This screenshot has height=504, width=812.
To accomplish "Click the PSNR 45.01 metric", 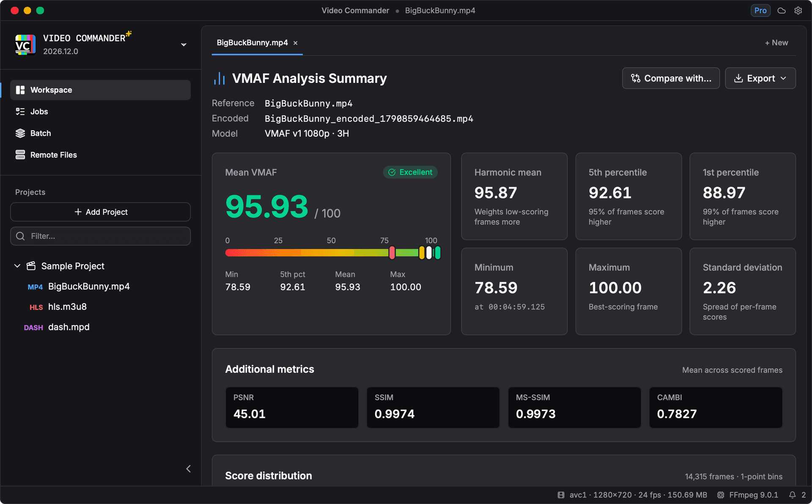I will pyautogui.click(x=292, y=408).
